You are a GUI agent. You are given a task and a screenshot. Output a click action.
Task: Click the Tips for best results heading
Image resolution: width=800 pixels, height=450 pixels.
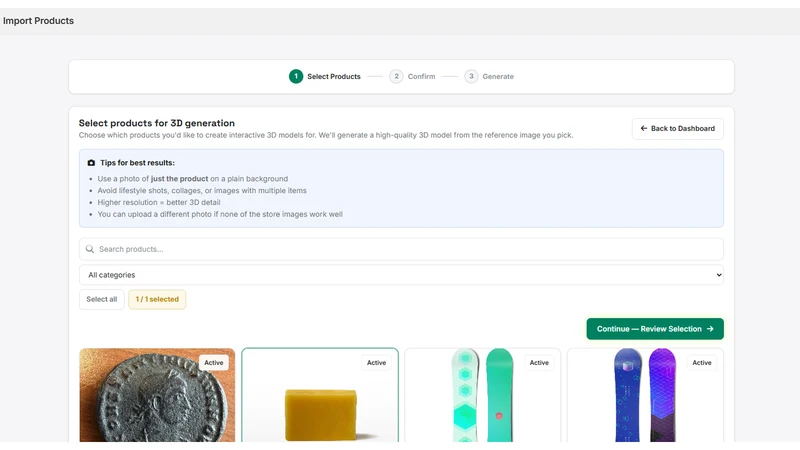pyautogui.click(x=137, y=163)
